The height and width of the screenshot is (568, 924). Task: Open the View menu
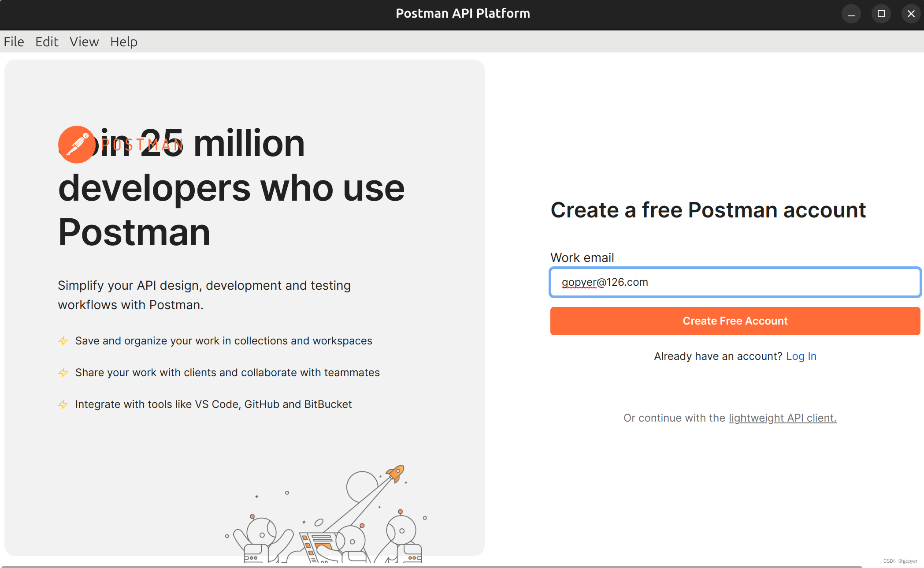(84, 42)
